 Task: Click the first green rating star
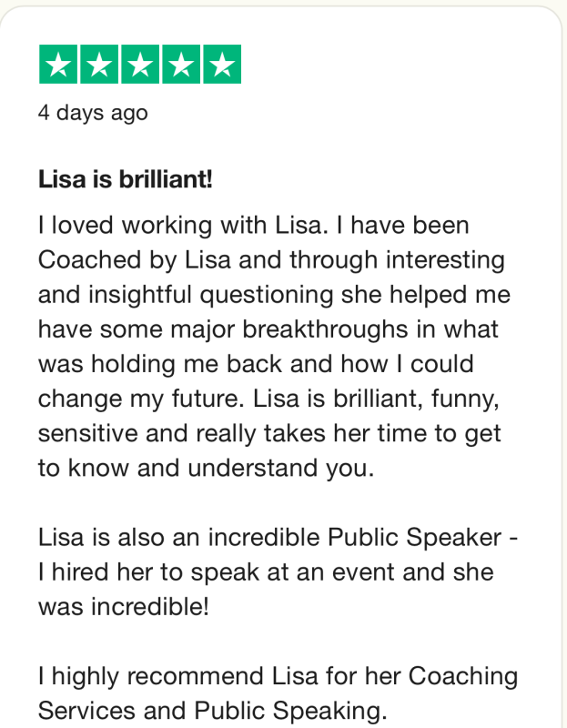point(58,64)
